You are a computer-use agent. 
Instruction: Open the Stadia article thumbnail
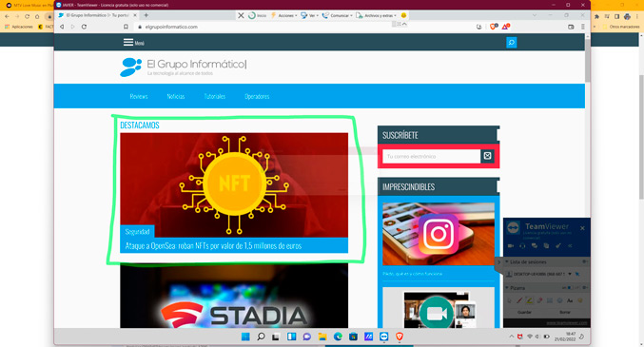[x=234, y=297]
